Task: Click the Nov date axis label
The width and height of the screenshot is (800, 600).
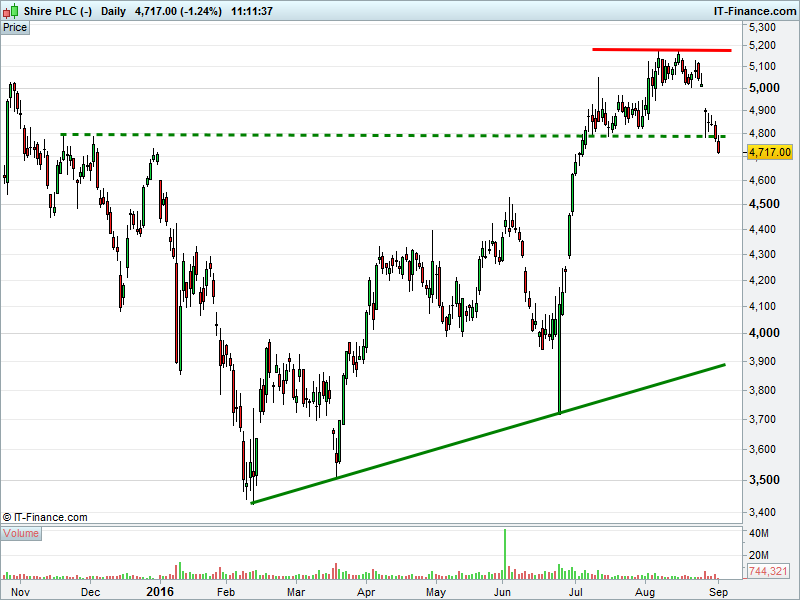Action: point(20,592)
